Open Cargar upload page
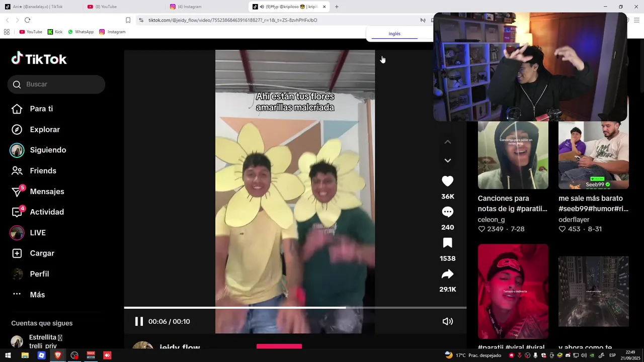The height and width of the screenshot is (362, 644). [x=42, y=253]
